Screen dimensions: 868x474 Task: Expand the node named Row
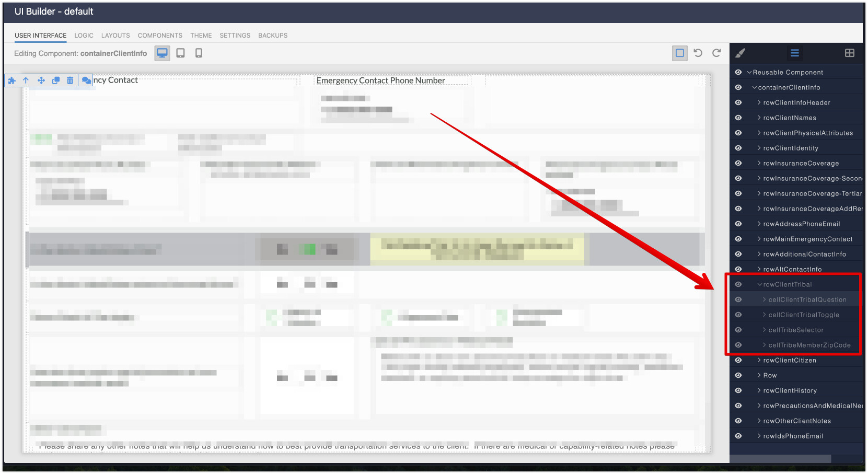tap(759, 375)
